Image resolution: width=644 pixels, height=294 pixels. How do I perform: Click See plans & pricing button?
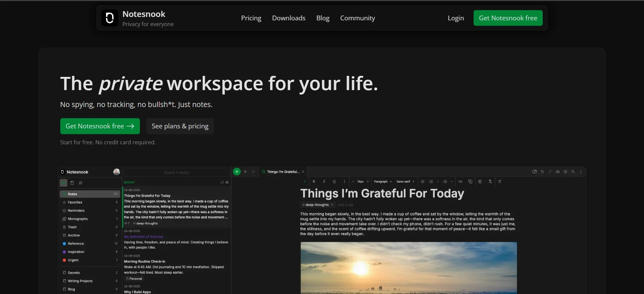coord(180,126)
